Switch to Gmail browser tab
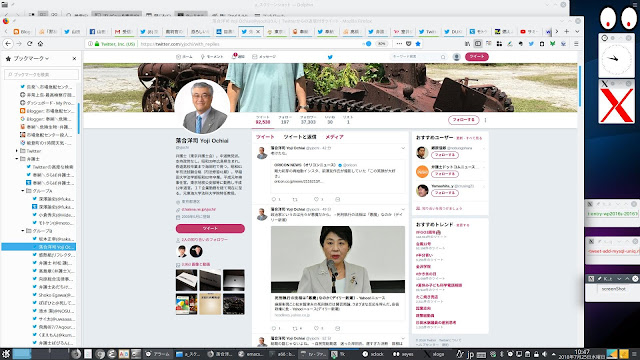 tap(123, 31)
